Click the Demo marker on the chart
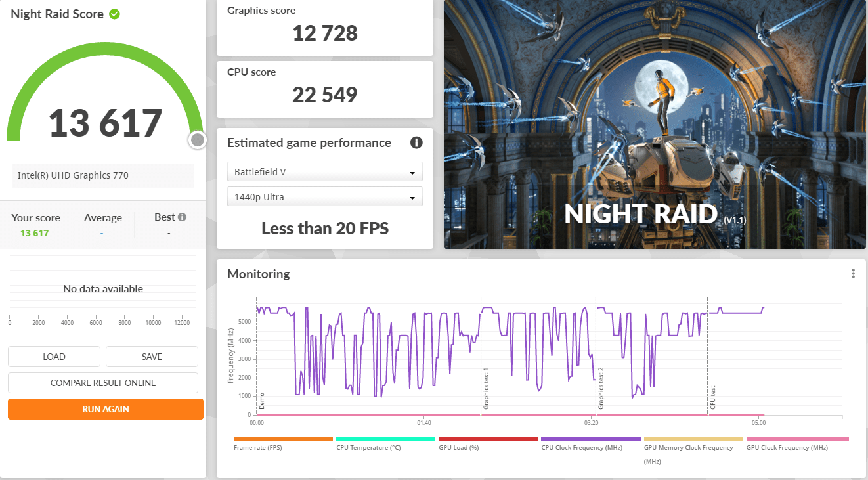The width and height of the screenshot is (868, 480). pyautogui.click(x=261, y=401)
